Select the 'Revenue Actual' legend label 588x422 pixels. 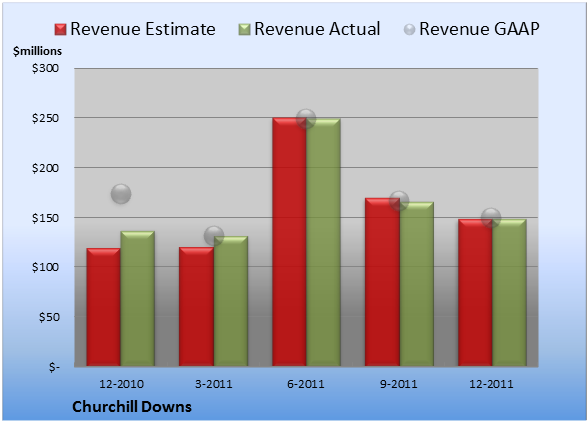point(317,29)
